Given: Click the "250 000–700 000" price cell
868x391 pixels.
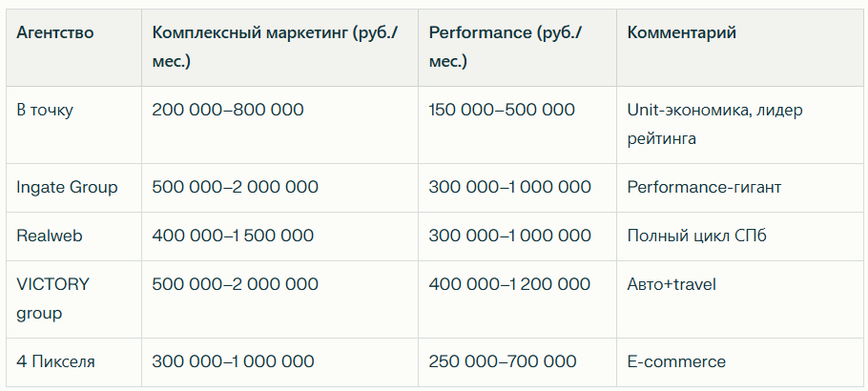Looking at the screenshot, I should click(x=503, y=361).
